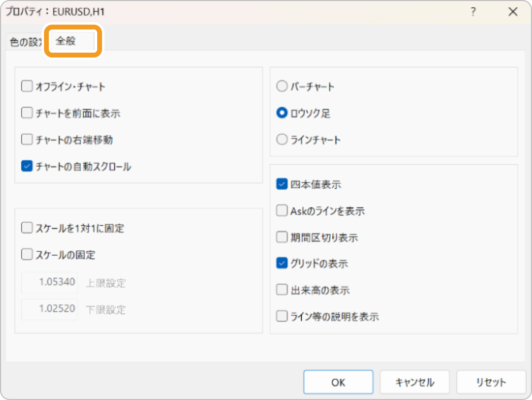The height and width of the screenshot is (400, 532).
Task: Enable the オフライン・チャート checkbox
Action: tap(27, 86)
